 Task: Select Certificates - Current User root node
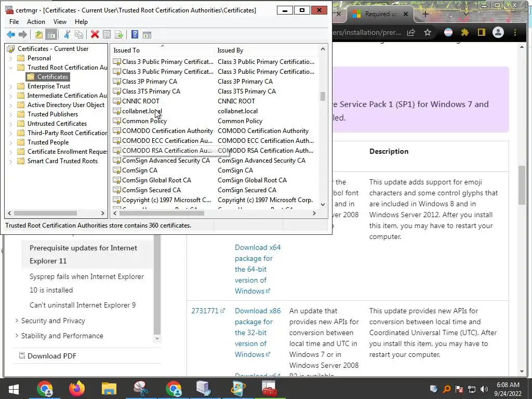tap(48, 48)
